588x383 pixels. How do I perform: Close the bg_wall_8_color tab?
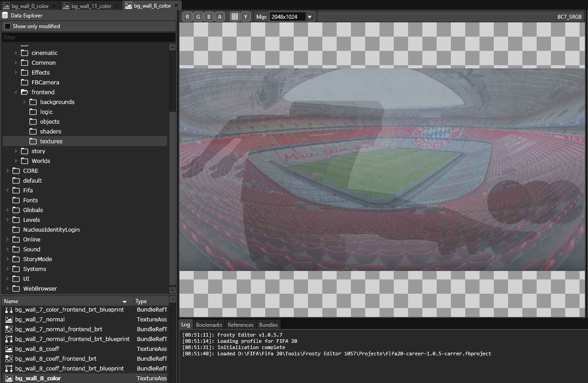click(x=176, y=6)
